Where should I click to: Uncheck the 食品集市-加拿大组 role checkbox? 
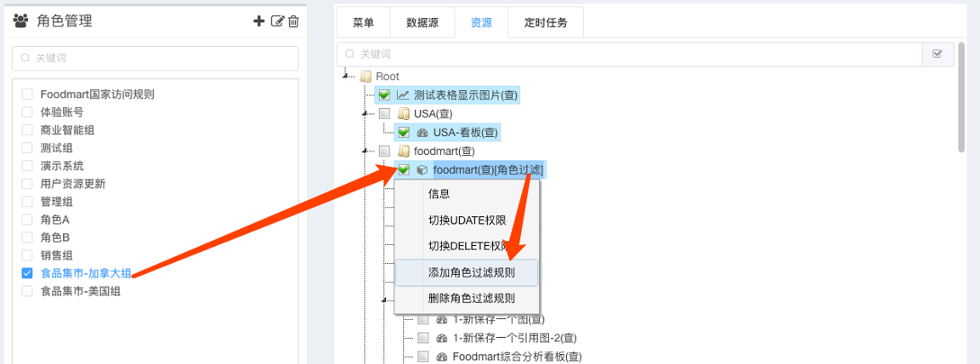27,273
